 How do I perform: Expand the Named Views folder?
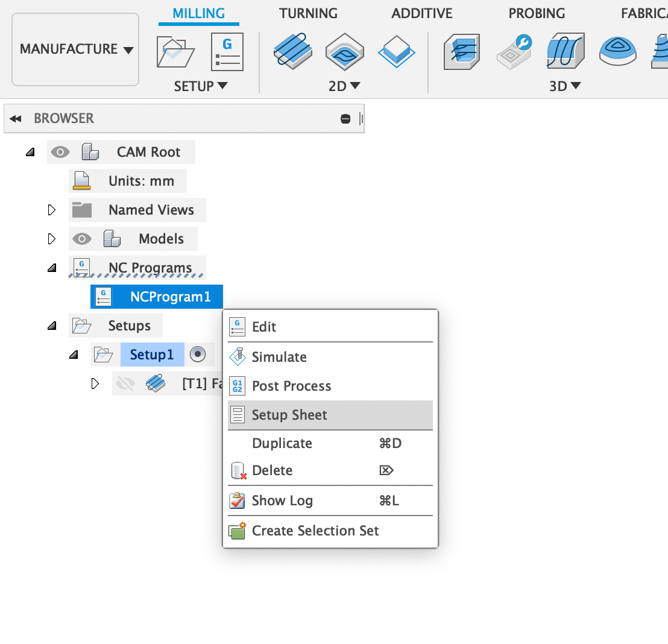(51, 210)
